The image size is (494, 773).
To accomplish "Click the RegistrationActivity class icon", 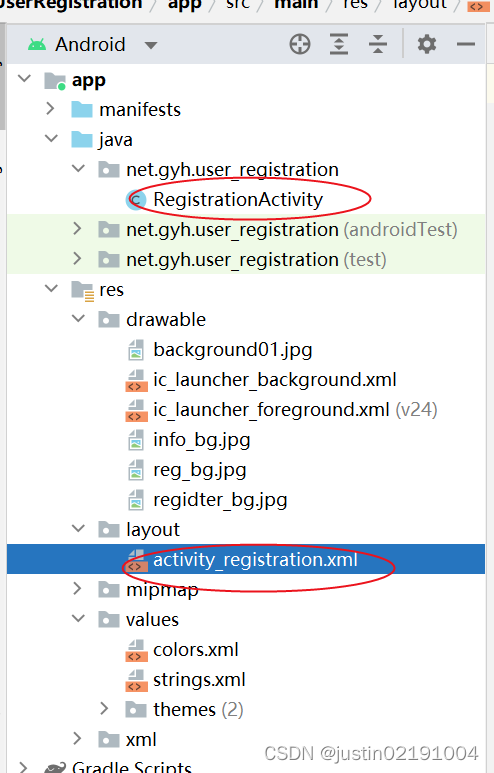I will (136, 200).
